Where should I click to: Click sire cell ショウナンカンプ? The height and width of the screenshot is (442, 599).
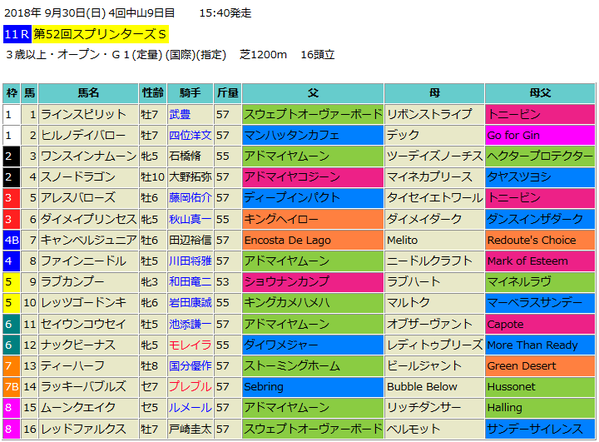click(x=312, y=282)
